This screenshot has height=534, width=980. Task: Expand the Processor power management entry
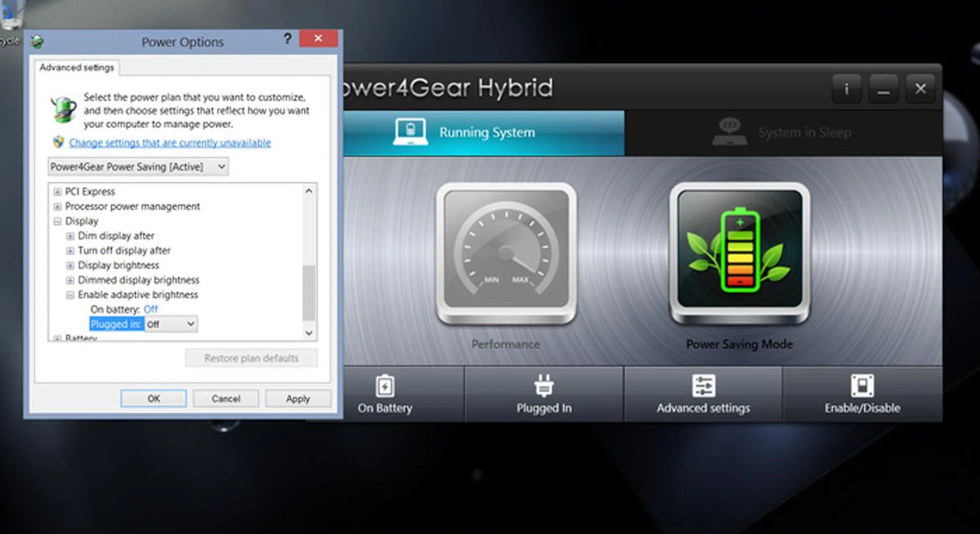(57, 206)
